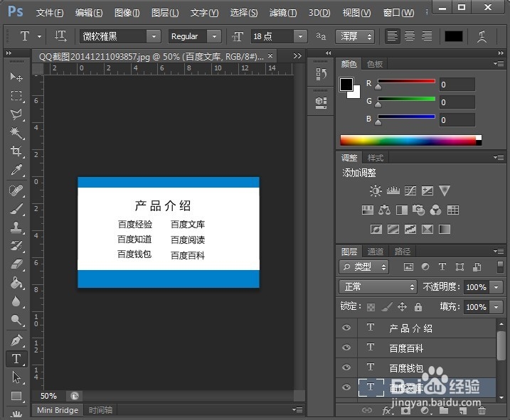
Task: Hide the 百度文库 text layer
Action: (x=346, y=387)
